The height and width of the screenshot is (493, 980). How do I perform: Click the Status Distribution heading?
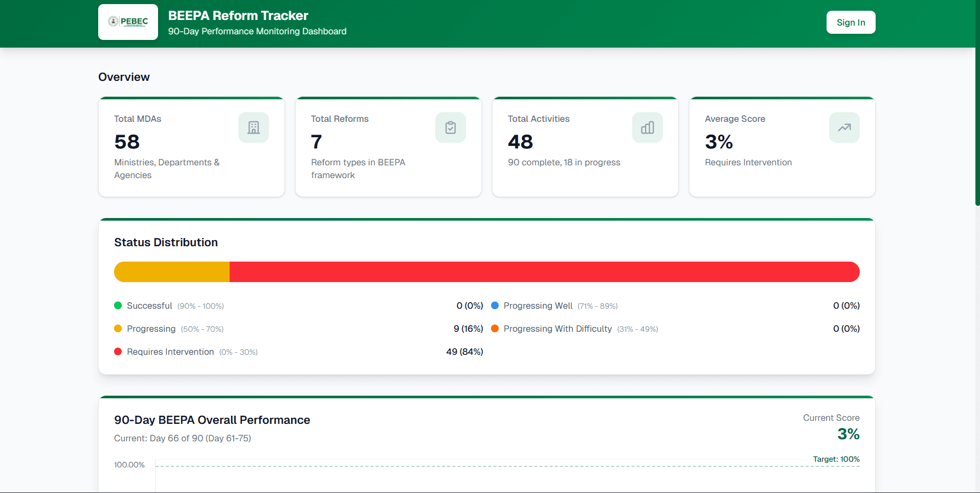pos(166,242)
